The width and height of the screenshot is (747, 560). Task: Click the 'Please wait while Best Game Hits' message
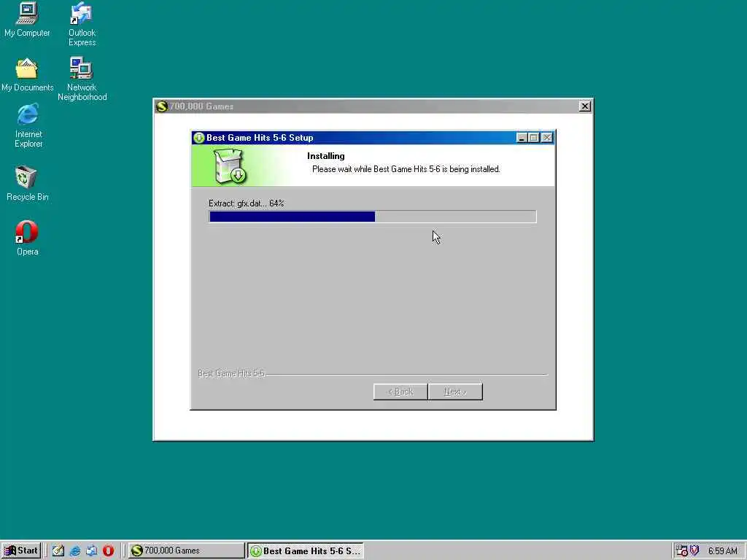point(406,169)
